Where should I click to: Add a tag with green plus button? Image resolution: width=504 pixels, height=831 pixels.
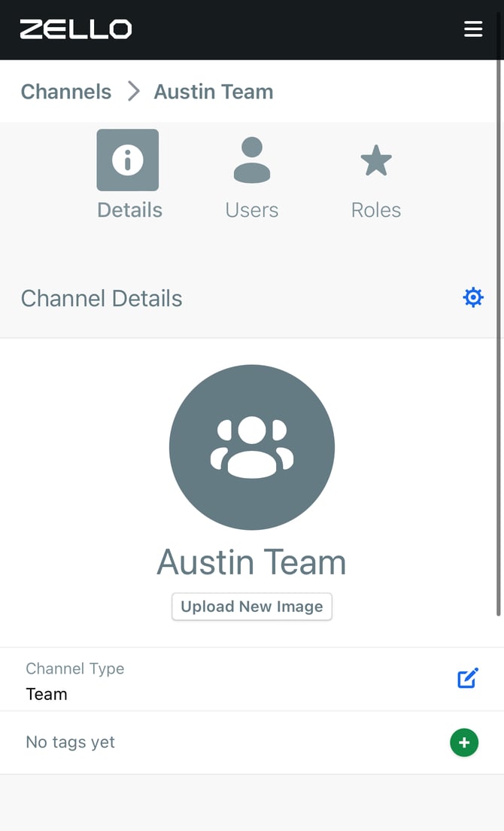pyautogui.click(x=464, y=742)
